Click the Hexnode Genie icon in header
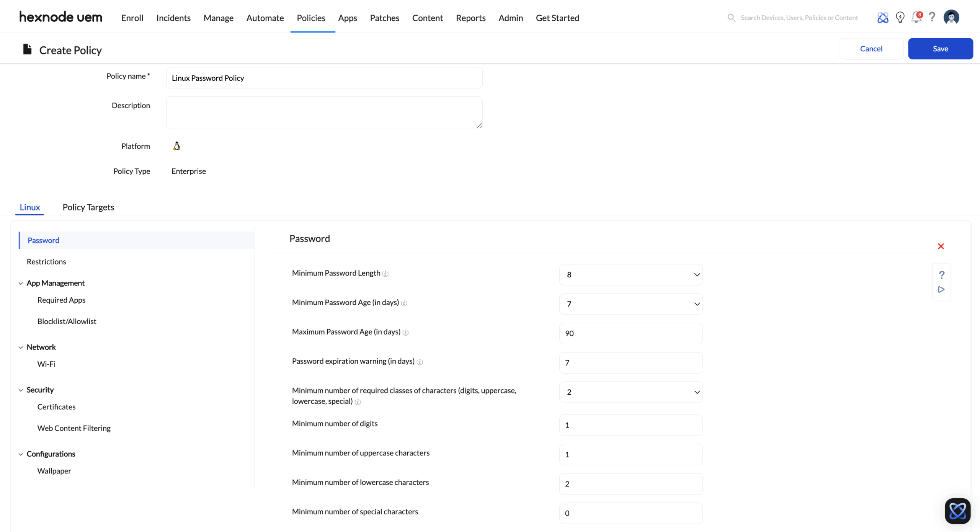 pos(883,17)
